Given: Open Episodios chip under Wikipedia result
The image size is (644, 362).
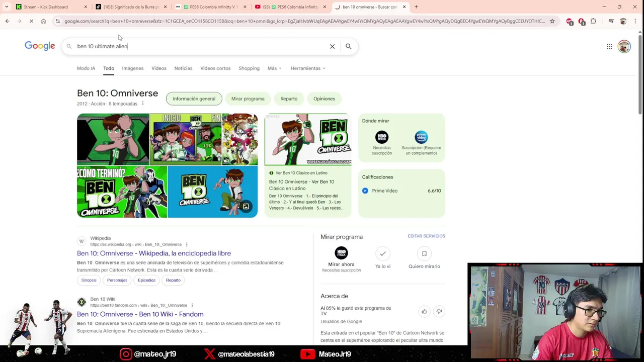Looking at the screenshot, I should (x=146, y=280).
